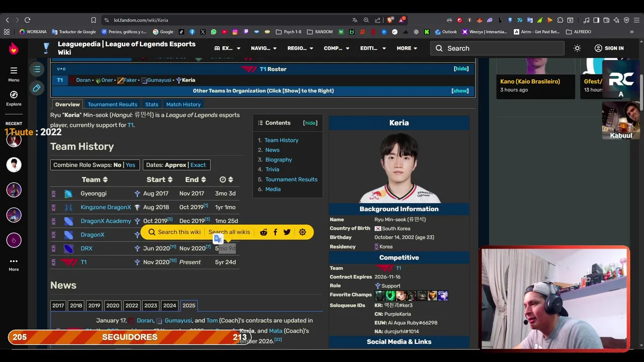The height and width of the screenshot is (362, 644).
Task: Toggle the wiki light/dark theme sun icon
Action: click(x=577, y=48)
